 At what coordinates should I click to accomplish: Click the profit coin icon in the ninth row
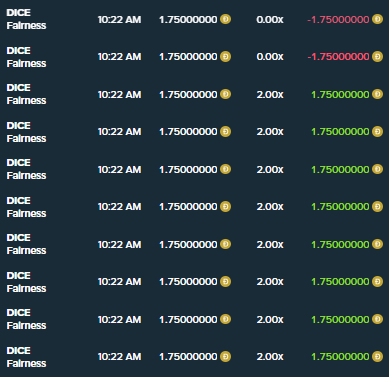point(377,319)
